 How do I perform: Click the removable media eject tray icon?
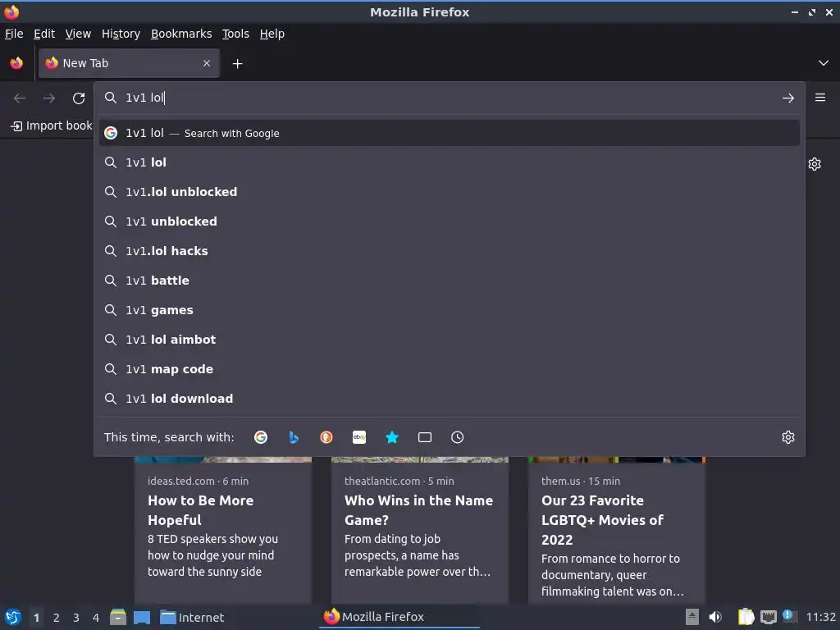[x=692, y=617]
